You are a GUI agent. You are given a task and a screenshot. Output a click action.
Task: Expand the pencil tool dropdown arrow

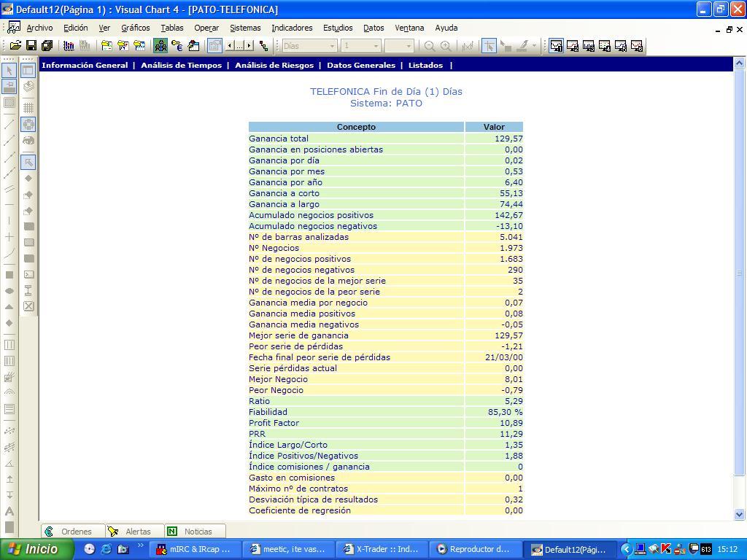pyautogui.click(x=534, y=46)
